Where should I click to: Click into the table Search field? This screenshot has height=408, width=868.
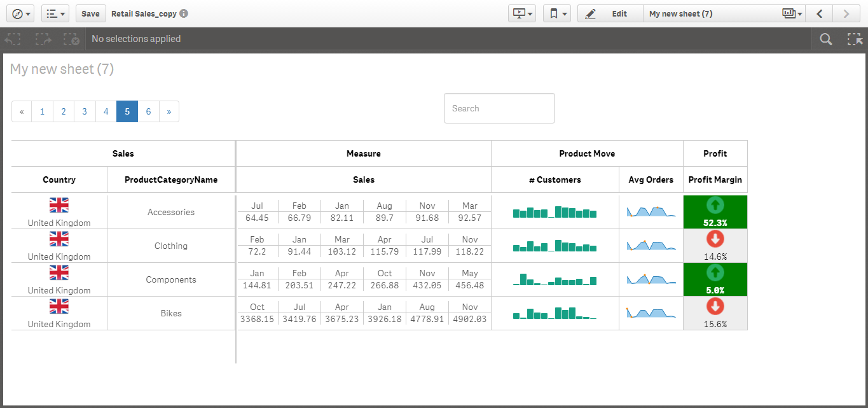click(x=499, y=108)
